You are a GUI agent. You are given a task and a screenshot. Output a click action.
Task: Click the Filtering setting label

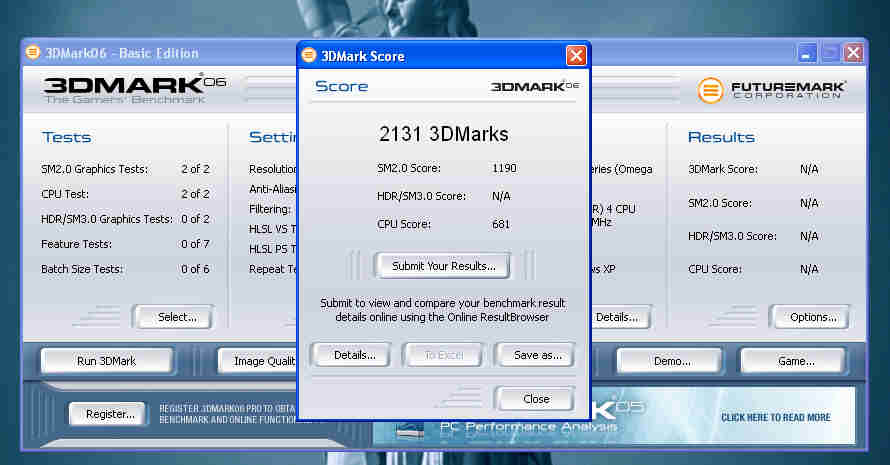270,210
